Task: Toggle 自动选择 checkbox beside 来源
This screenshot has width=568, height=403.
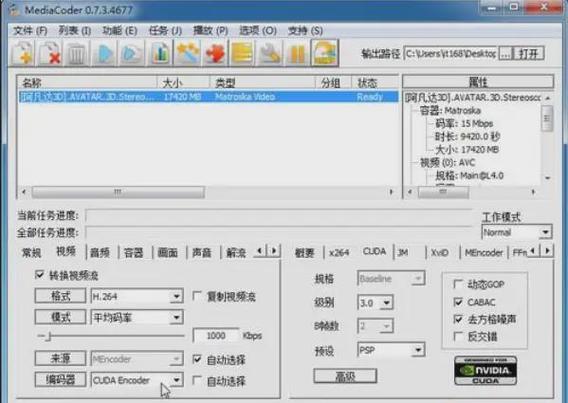Action: (197, 359)
